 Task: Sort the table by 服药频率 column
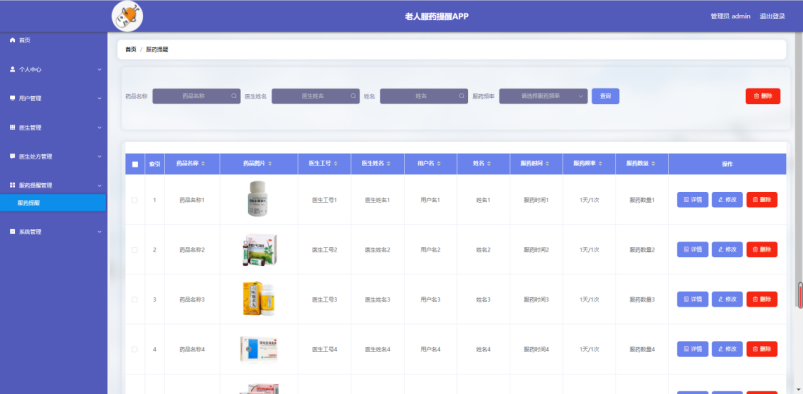599,164
